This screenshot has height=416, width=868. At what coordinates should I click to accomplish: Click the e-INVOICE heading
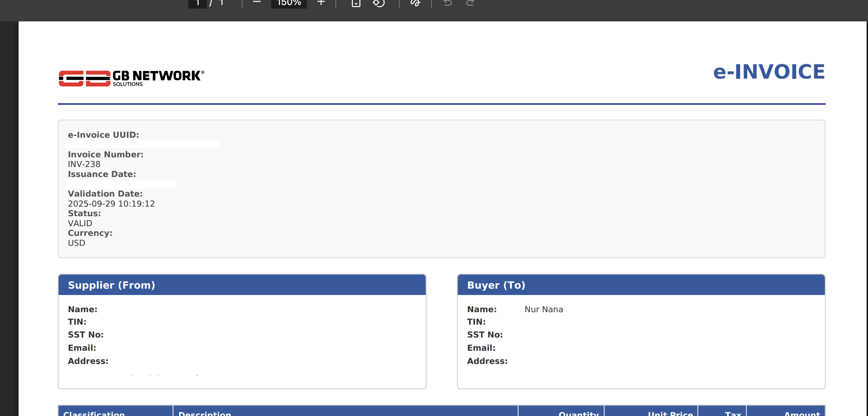coord(769,72)
